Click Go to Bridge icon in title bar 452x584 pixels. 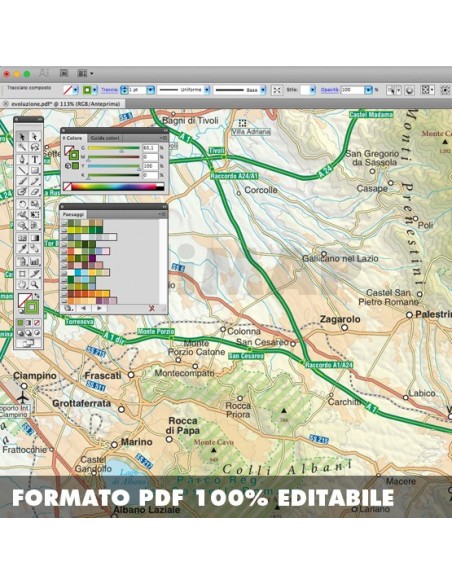[64, 73]
